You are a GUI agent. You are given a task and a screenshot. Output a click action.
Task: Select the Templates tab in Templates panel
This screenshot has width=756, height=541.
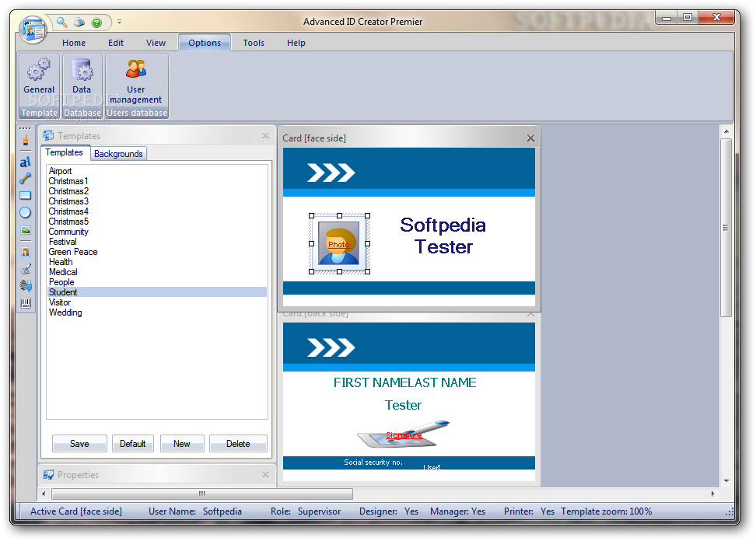[x=64, y=152]
